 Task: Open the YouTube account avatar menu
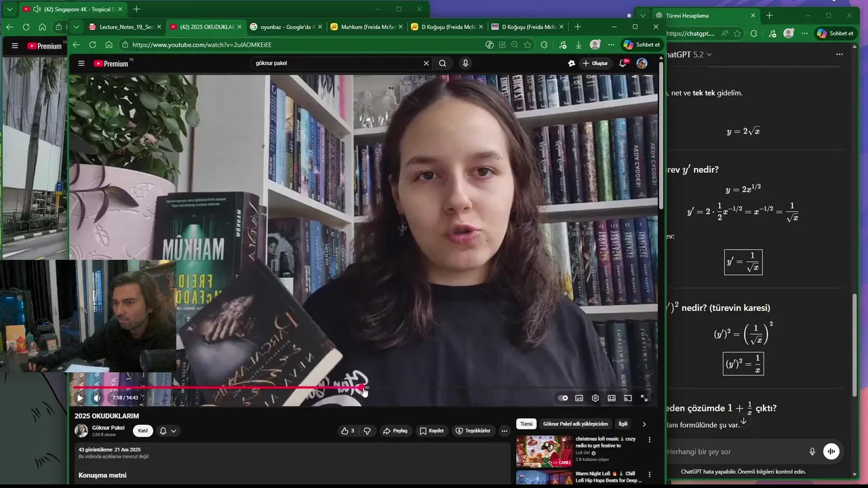click(642, 63)
